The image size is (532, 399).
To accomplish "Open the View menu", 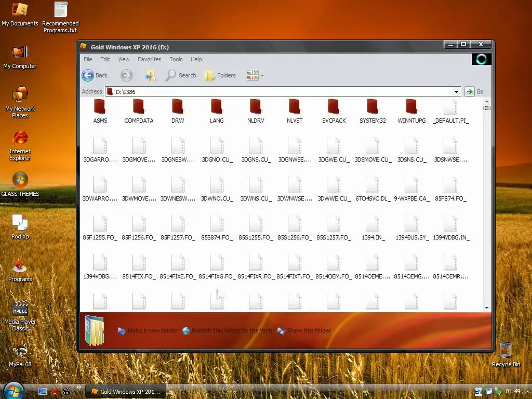I will (124, 59).
